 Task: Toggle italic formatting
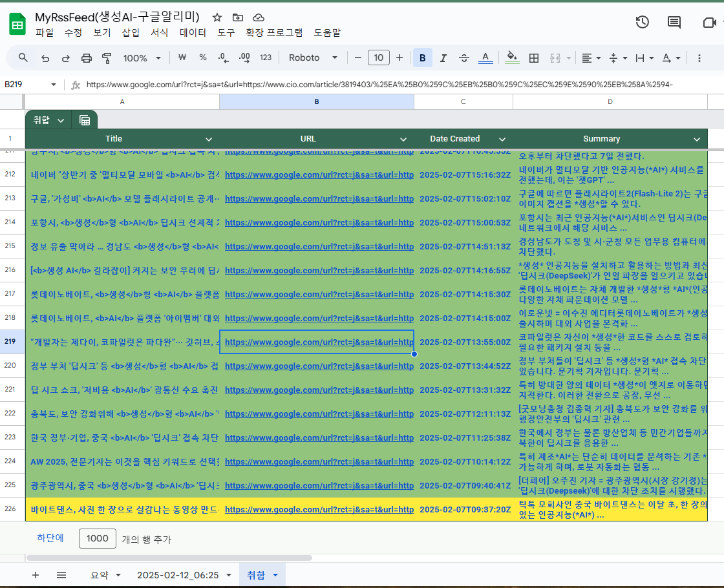pyautogui.click(x=443, y=58)
